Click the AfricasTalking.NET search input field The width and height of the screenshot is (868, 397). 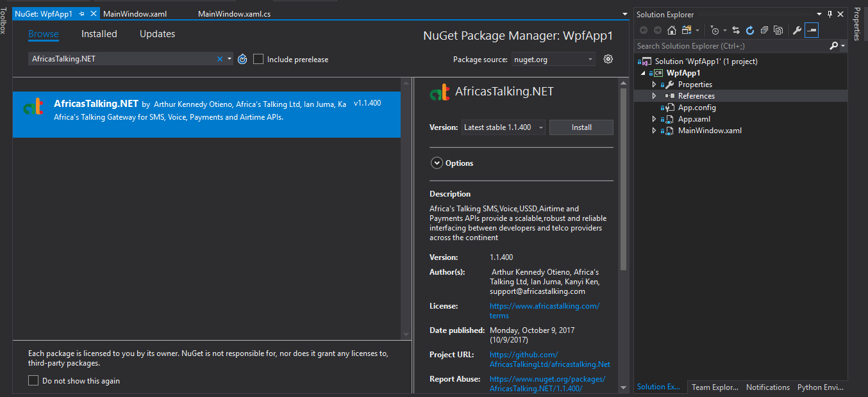tap(122, 59)
